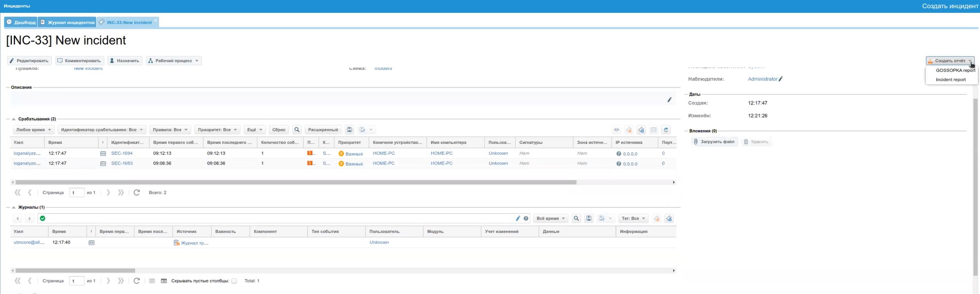Click the export arrow icon above alerts table
The width and height of the screenshot is (980, 294).
666,130
